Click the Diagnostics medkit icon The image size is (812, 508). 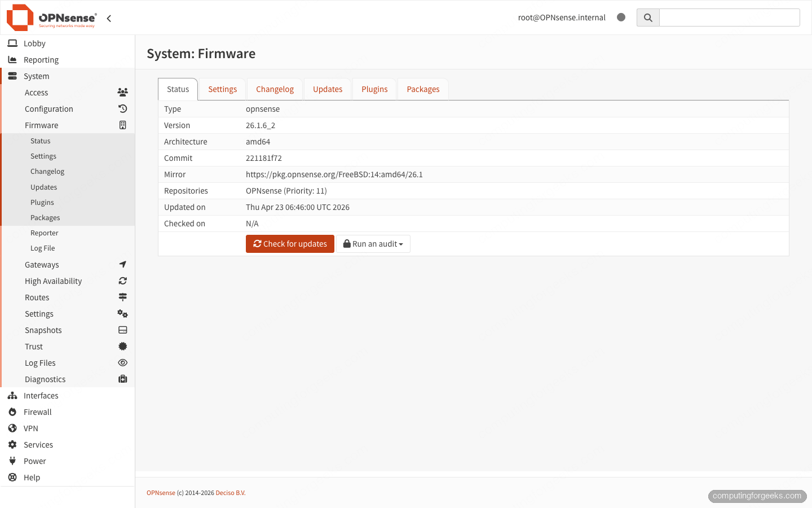[122, 379]
